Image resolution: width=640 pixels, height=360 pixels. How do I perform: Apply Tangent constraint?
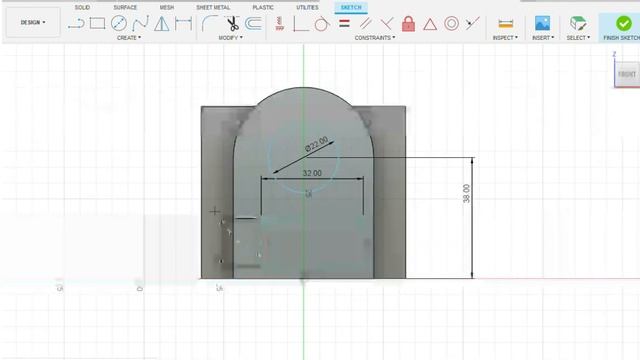[x=322, y=24]
